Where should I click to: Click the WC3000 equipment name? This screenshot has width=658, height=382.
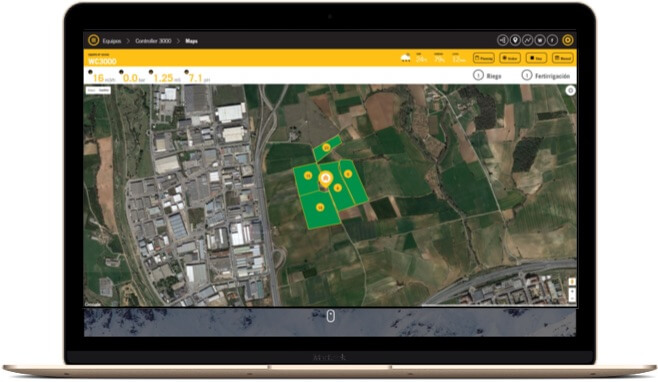pos(102,61)
